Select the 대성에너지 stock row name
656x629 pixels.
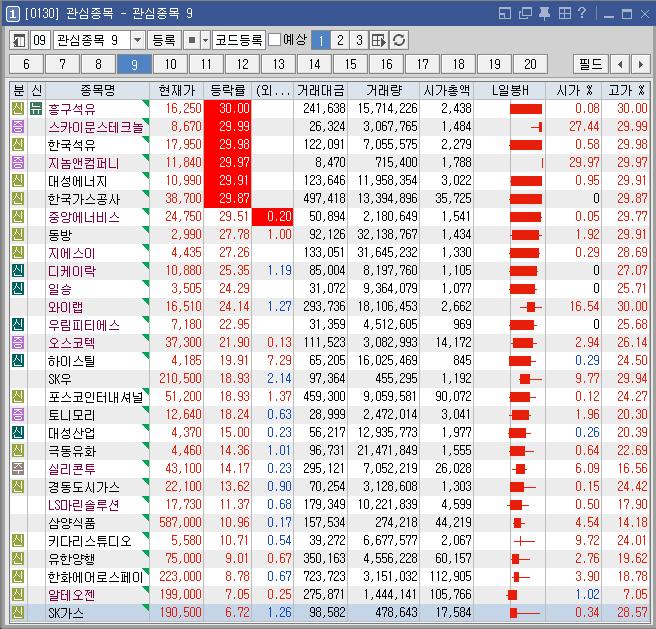pyautogui.click(x=77, y=181)
